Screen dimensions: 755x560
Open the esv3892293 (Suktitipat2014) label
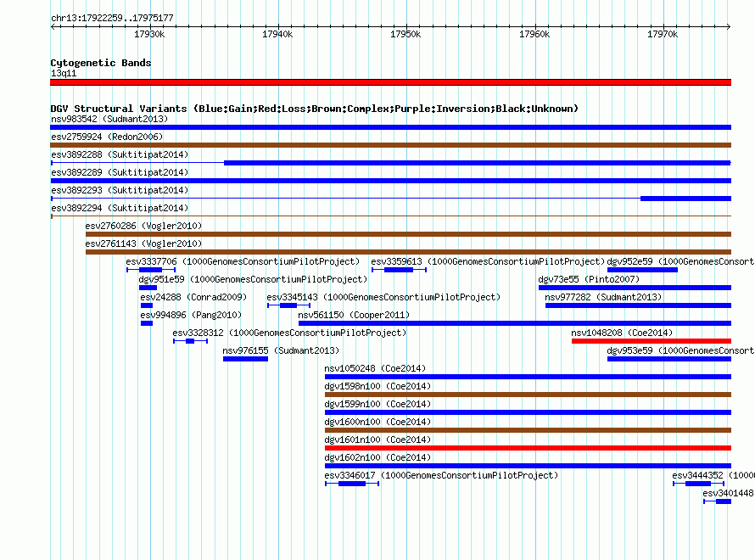[x=120, y=190]
